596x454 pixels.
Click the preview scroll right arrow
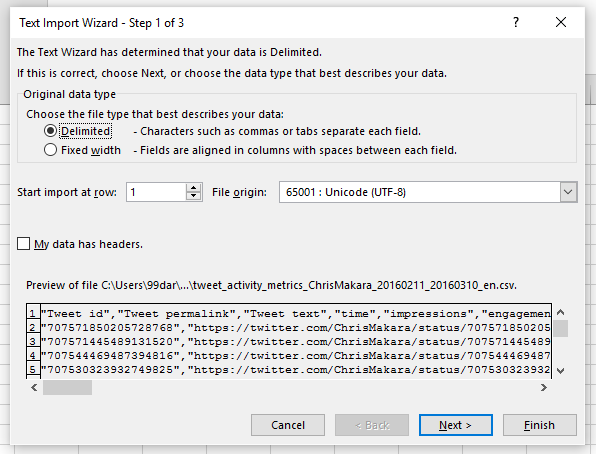[544, 387]
